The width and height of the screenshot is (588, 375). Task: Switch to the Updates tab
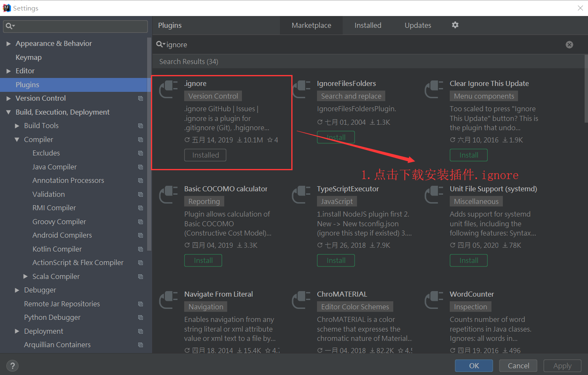click(x=418, y=25)
